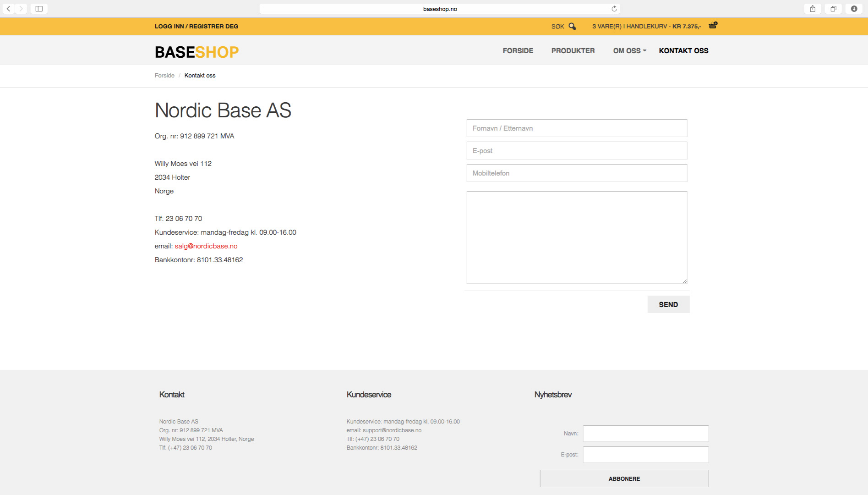Viewport: 868px width, 495px height.
Task: Open the Forside menu item
Action: (518, 51)
